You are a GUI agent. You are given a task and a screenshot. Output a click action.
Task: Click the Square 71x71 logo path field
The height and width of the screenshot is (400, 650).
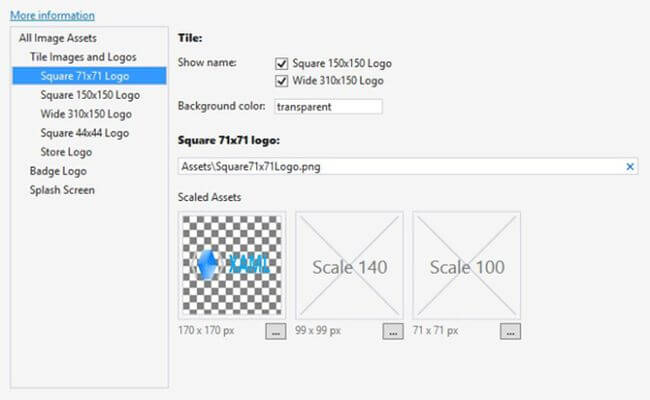(408, 166)
